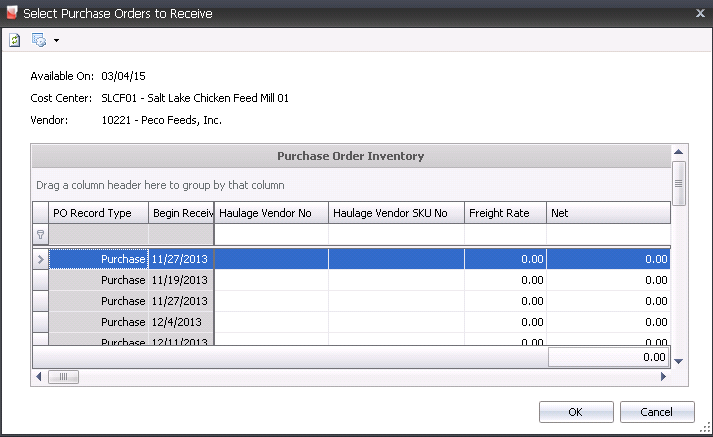This screenshot has height=437, width=713.
Task: Click the filter row funnel icon
Action: (x=41, y=234)
